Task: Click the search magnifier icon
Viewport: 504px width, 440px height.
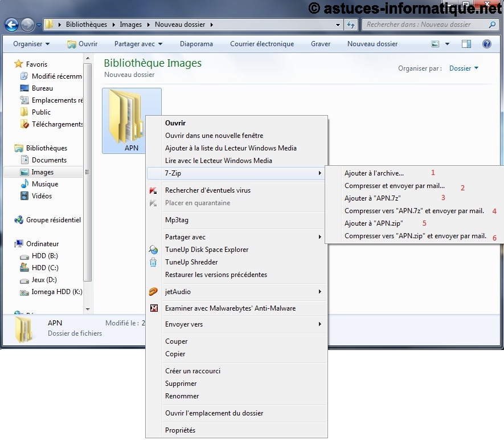Action: (492, 25)
